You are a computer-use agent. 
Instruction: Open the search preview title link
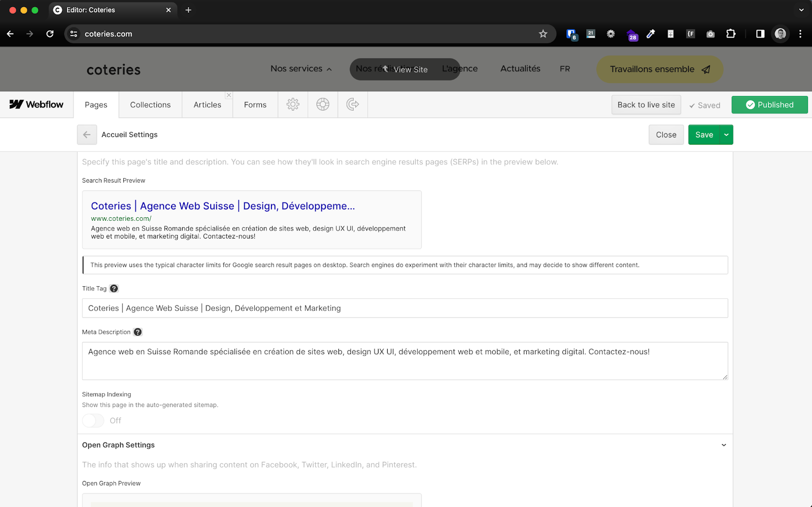point(223,206)
